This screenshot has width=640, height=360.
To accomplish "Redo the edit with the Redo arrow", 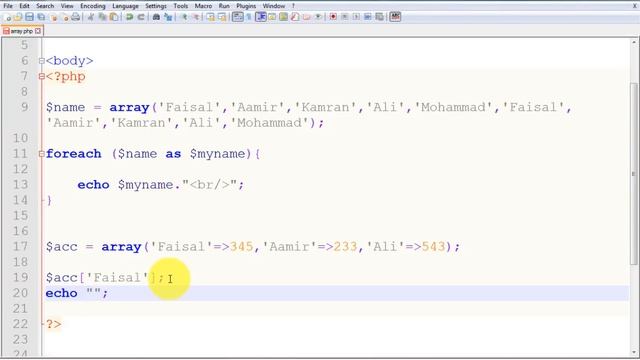I will 141,17.
